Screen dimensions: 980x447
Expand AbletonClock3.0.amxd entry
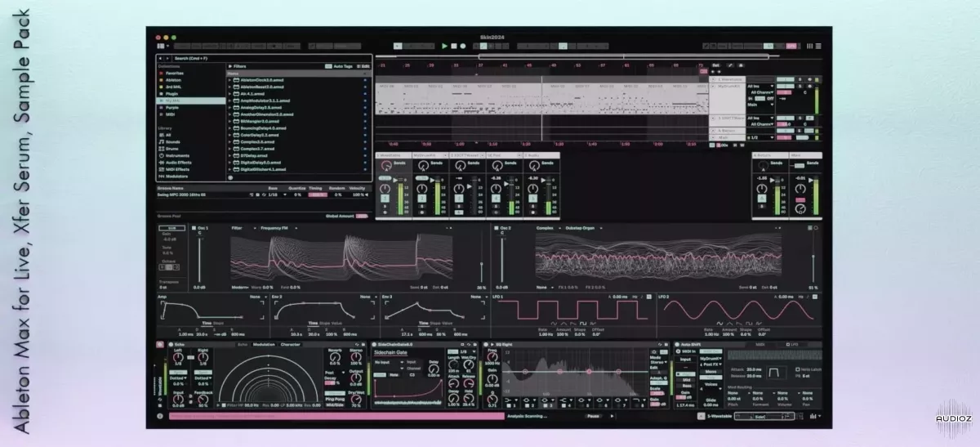[x=229, y=79]
